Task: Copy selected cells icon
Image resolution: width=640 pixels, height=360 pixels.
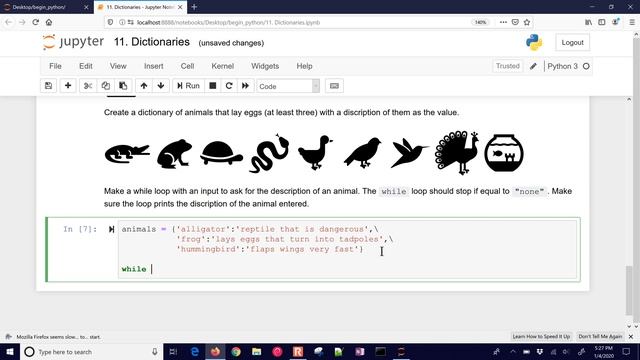Action: [105, 86]
